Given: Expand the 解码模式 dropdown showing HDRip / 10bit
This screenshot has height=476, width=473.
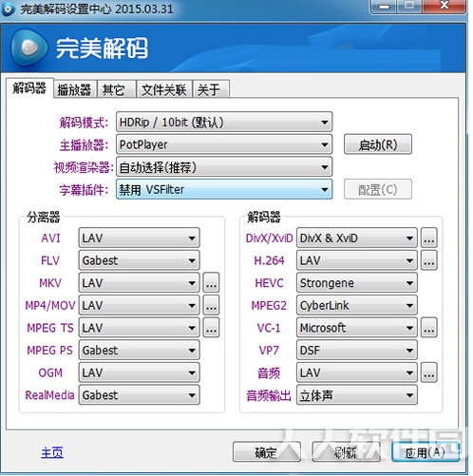Looking at the screenshot, I should (224, 122).
